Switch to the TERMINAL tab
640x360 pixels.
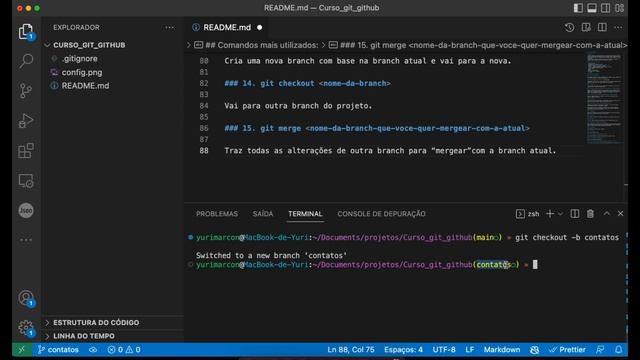tap(305, 214)
